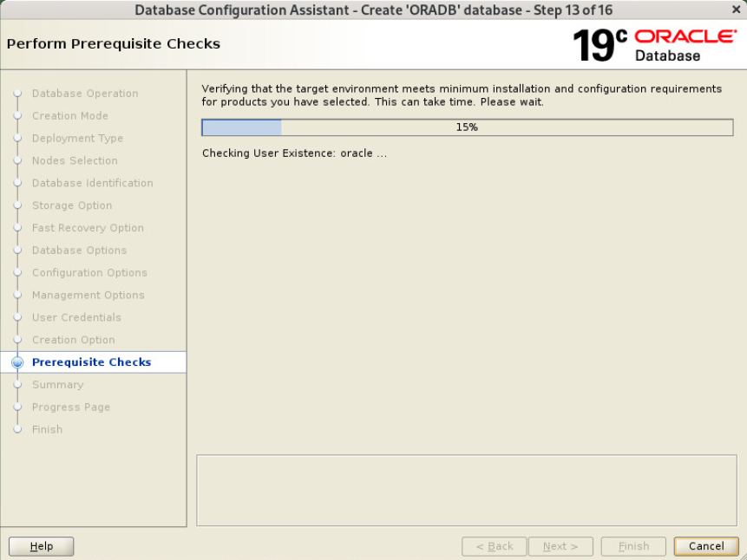Image resolution: width=747 pixels, height=560 pixels.
Task: Select the Summary step
Action: (57, 384)
